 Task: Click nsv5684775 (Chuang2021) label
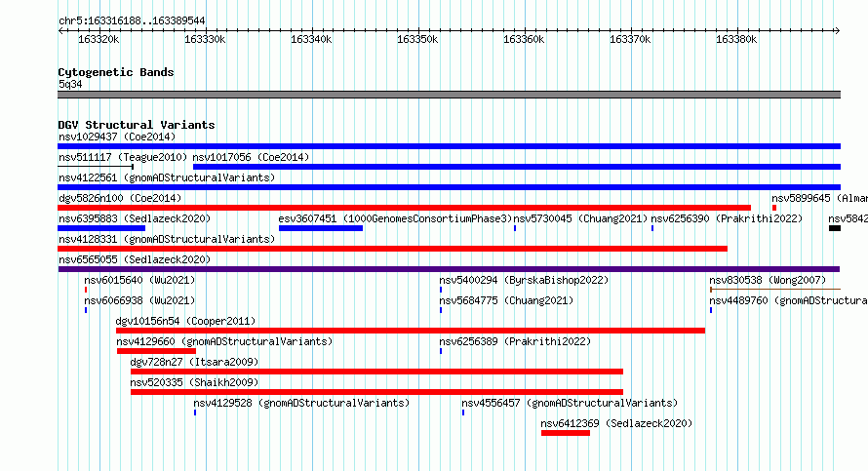506,300
